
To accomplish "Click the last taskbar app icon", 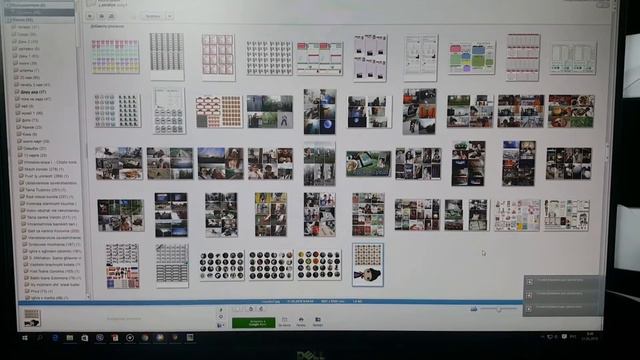I will pyautogui.click(x=190, y=338).
